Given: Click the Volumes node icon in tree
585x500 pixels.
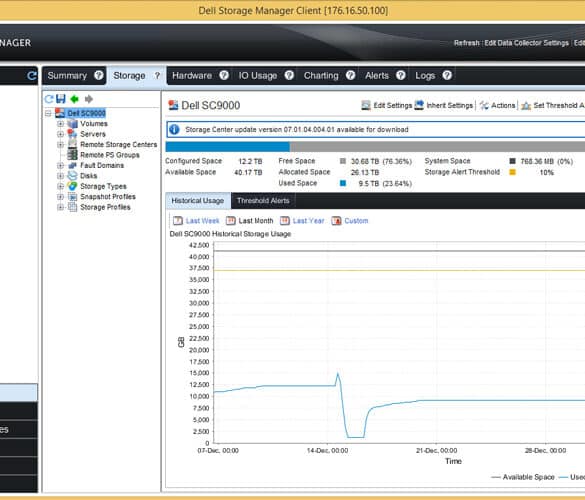Looking at the screenshot, I should click(72, 124).
